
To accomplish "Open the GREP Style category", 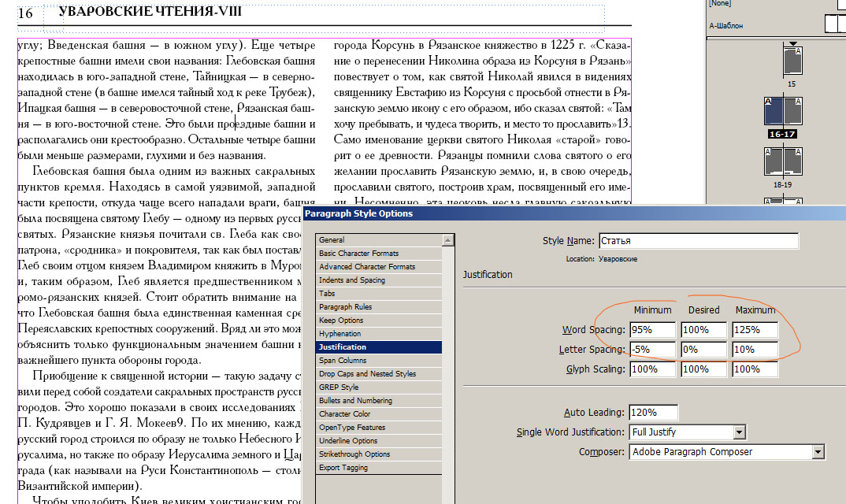I will pyautogui.click(x=379, y=387).
